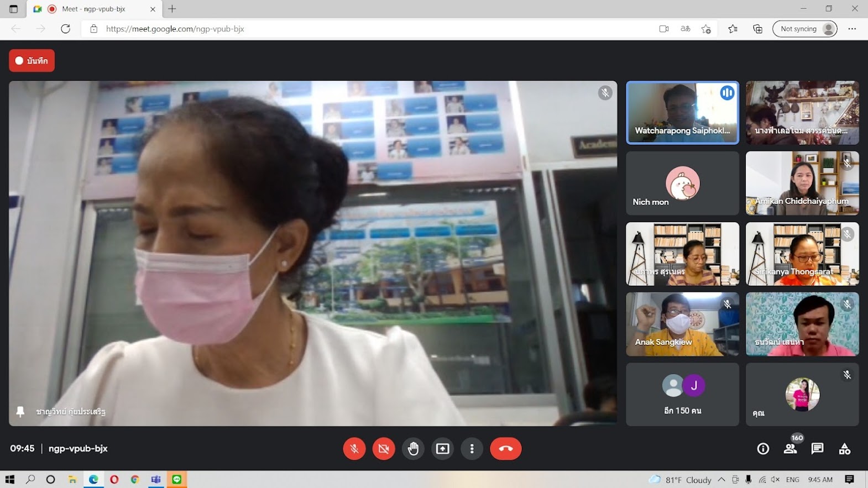Click the translate page icon
Image resolution: width=868 pixels, height=488 pixels.
[x=686, y=29]
